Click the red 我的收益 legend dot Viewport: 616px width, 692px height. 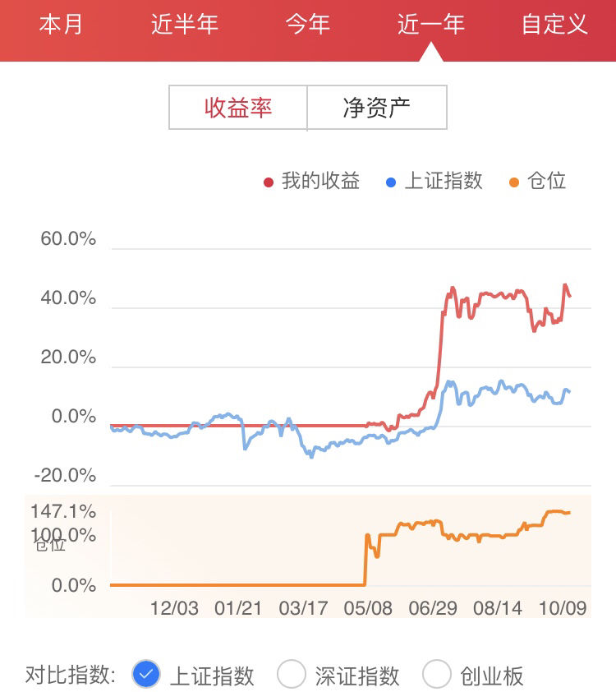click(x=269, y=182)
